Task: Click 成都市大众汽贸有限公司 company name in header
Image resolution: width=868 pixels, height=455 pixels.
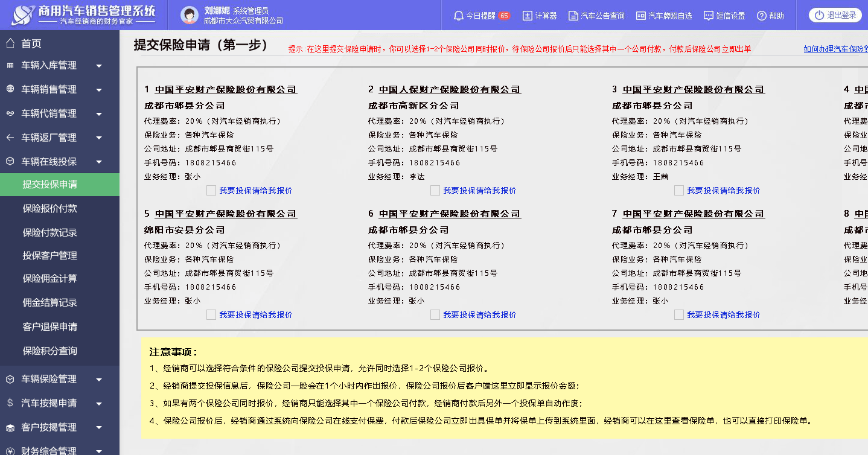Action: tap(243, 21)
